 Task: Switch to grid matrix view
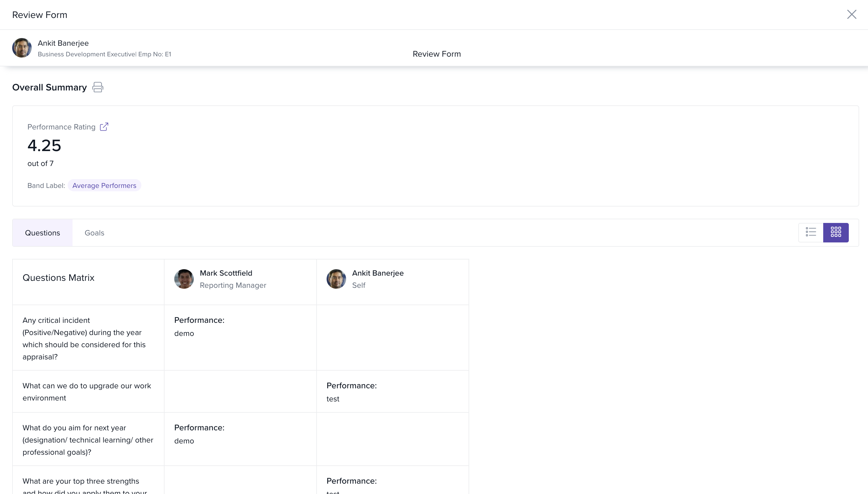836,232
